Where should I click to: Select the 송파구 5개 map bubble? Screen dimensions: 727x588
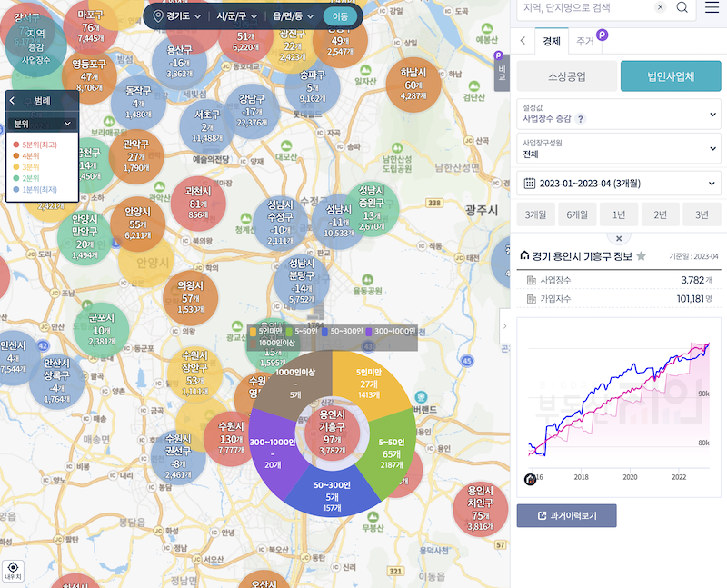[x=313, y=86]
